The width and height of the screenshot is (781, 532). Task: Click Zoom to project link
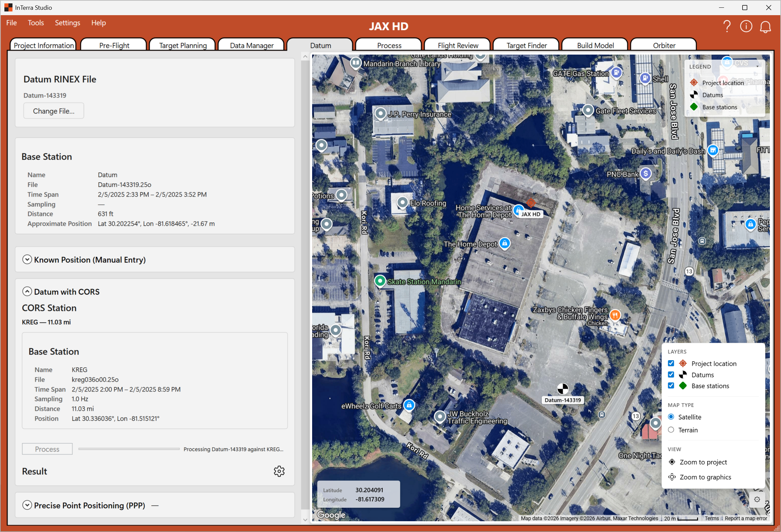tap(703, 462)
